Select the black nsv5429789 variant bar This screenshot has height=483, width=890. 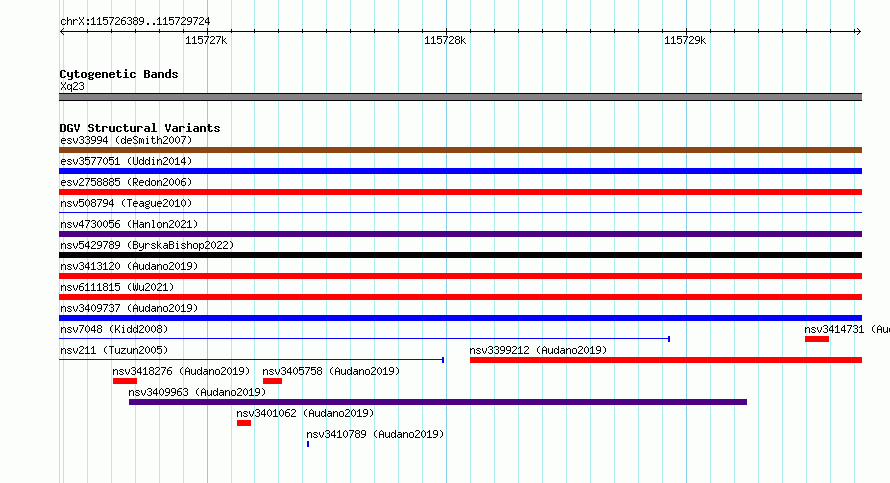[460, 255]
